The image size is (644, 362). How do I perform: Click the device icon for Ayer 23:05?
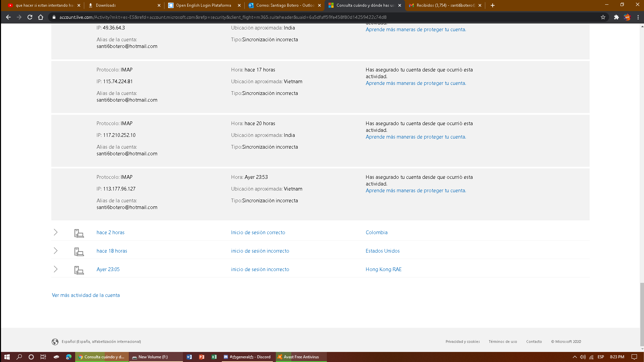tap(79, 270)
